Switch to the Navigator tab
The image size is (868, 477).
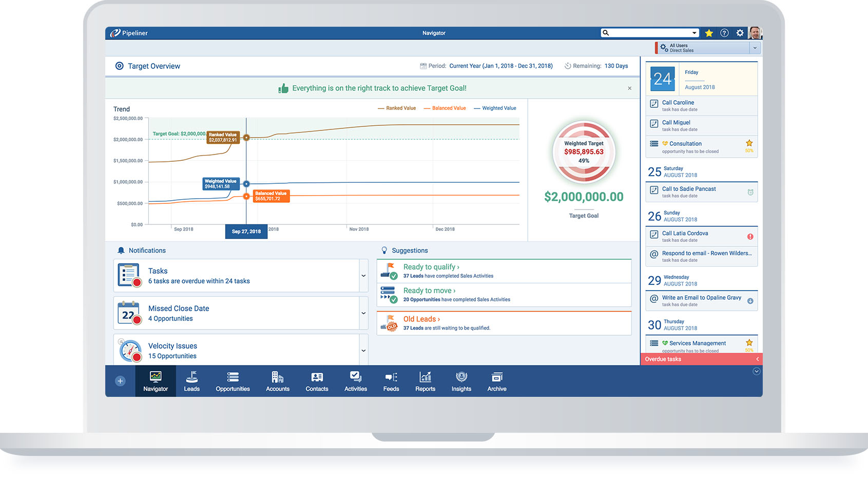pos(156,381)
